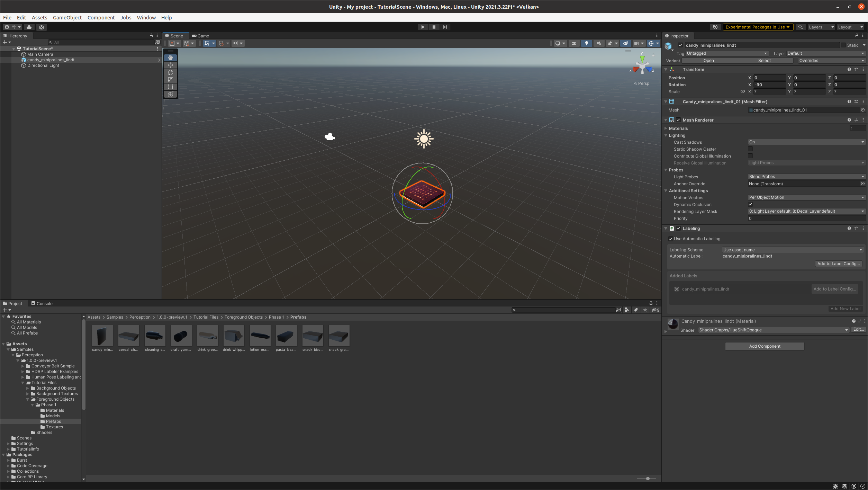Viewport: 868px width, 490px height.
Task: Select the Scale tool in scene toolbar
Action: click(x=170, y=80)
